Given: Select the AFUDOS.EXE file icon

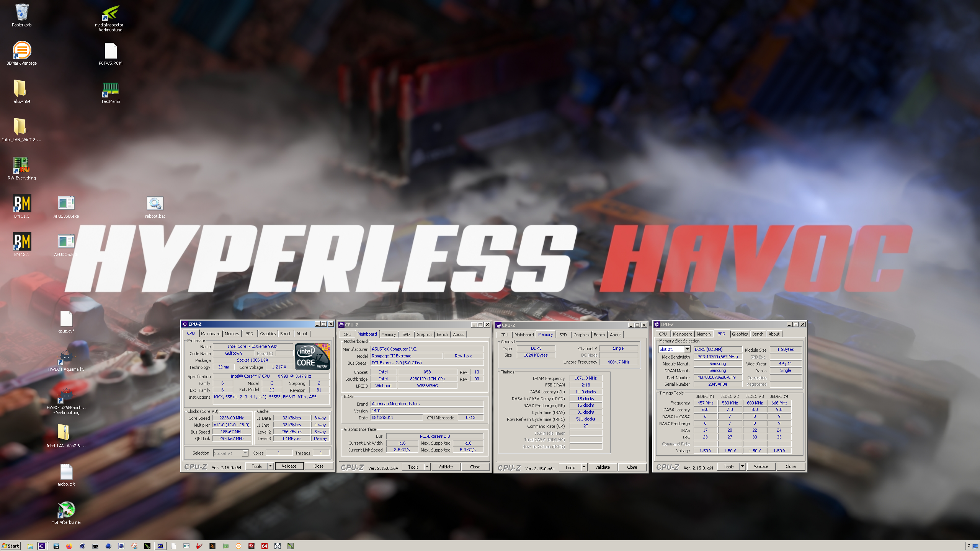Looking at the screenshot, I should pos(66,245).
